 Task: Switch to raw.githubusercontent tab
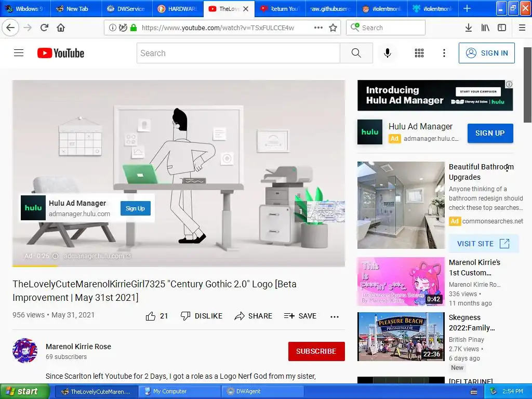click(x=331, y=9)
